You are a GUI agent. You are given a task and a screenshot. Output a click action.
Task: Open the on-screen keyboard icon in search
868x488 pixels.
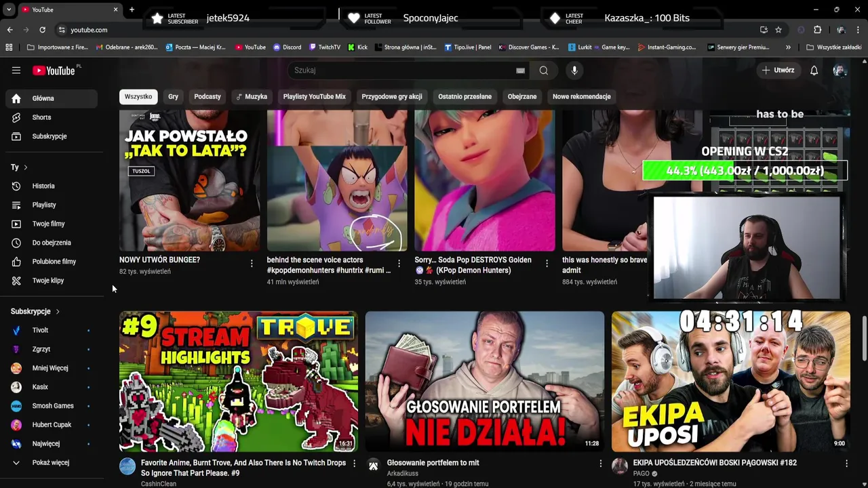pyautogui.click(x=520, y=70)
